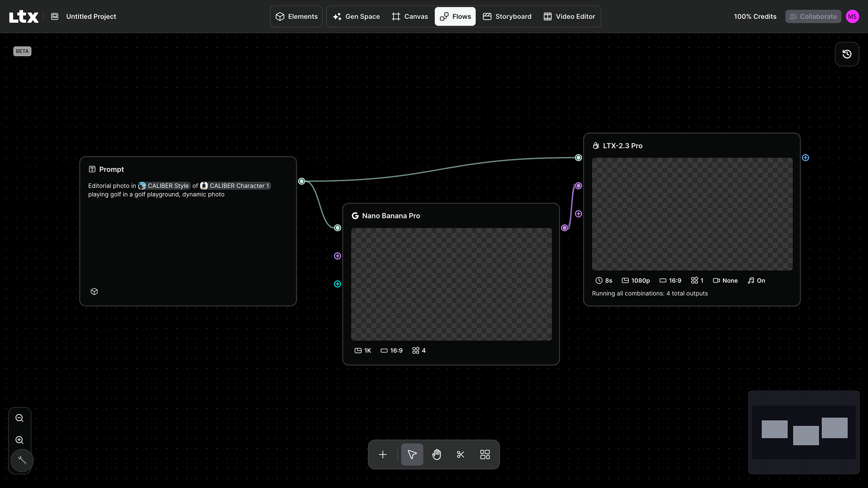868x488 pixels.
Task: Open the Storyboard tab
Action: tap(507, 17)
